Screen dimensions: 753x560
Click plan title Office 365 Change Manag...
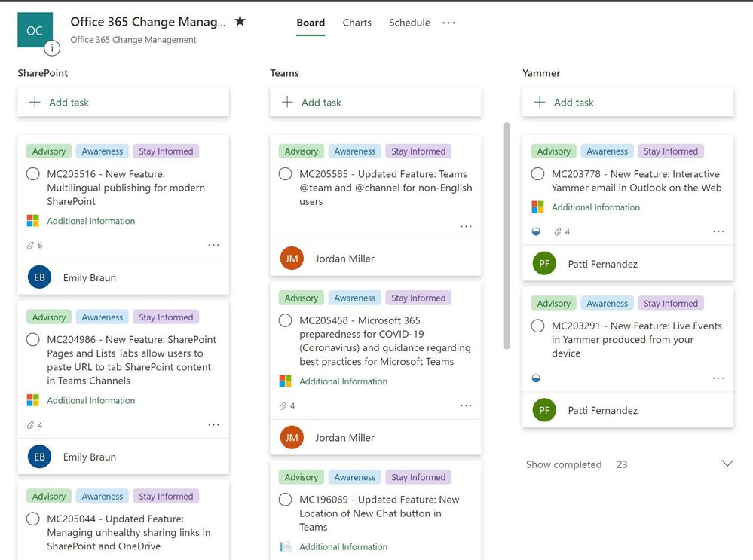point(148,22)
